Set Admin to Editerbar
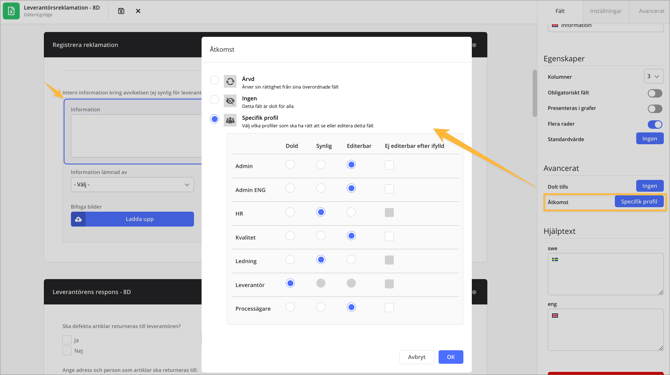The width and height of the screenshot is (670, 375). pyautogui.click(x=351, y=164)
